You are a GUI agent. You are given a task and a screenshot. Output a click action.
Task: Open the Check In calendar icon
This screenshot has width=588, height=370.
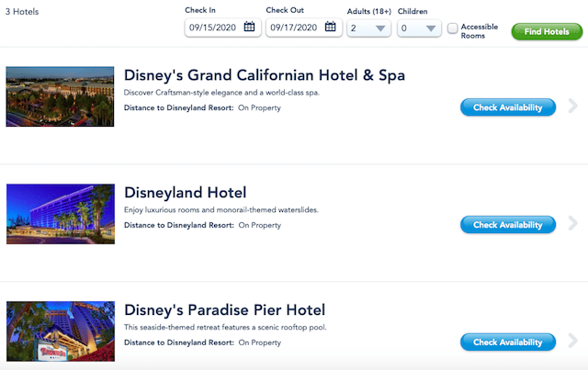[249, 27]
